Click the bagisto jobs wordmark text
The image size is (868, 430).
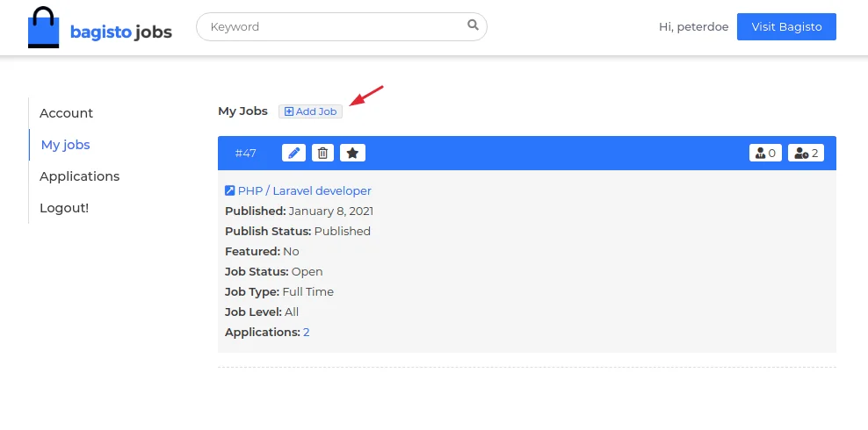[x=120, y=32]
